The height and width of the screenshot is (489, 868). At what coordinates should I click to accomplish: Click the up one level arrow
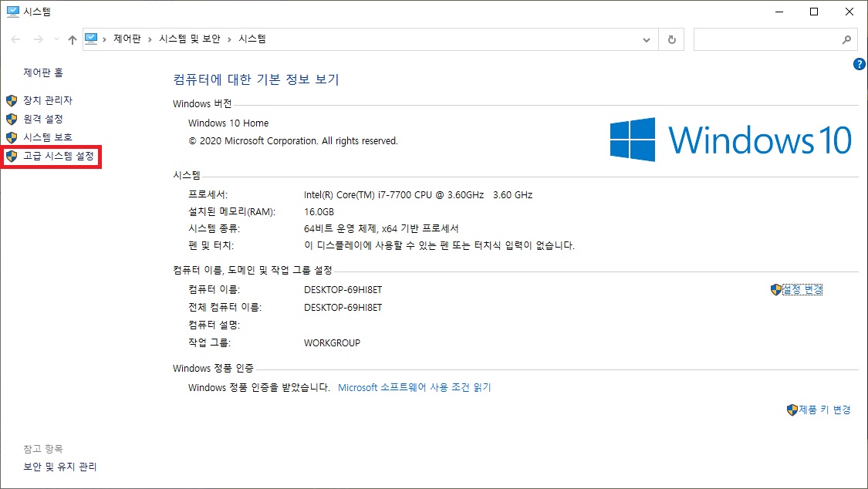pyautogui.click(x=73, y=39)
